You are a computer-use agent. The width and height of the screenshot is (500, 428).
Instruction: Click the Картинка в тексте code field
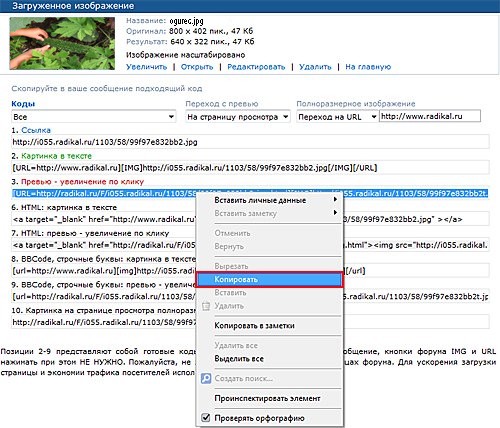click(x=250, y=168)
